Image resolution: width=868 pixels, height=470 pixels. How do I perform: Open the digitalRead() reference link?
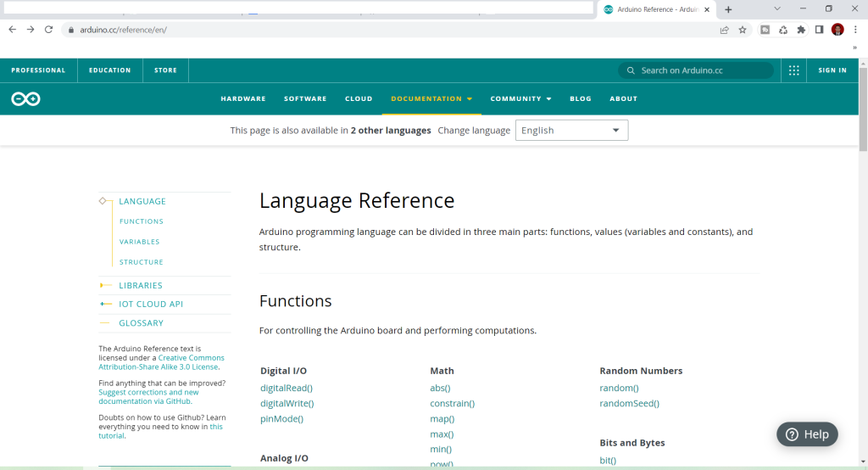tap(287, 388)
